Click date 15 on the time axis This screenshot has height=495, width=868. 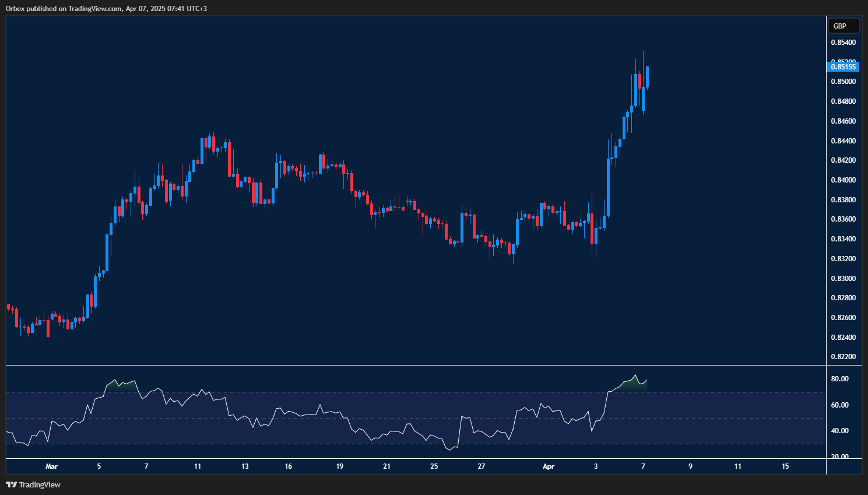pyautogui.click(x=785, y=466)
